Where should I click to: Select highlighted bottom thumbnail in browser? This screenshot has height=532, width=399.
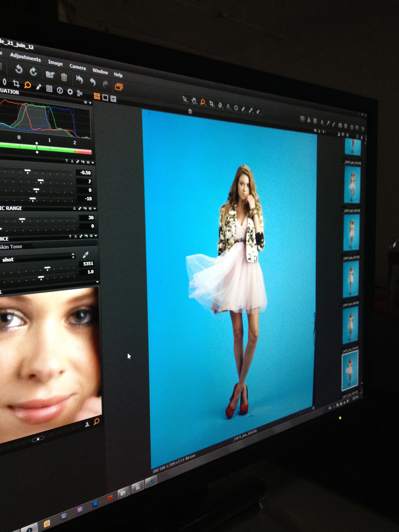click(350, 370)
